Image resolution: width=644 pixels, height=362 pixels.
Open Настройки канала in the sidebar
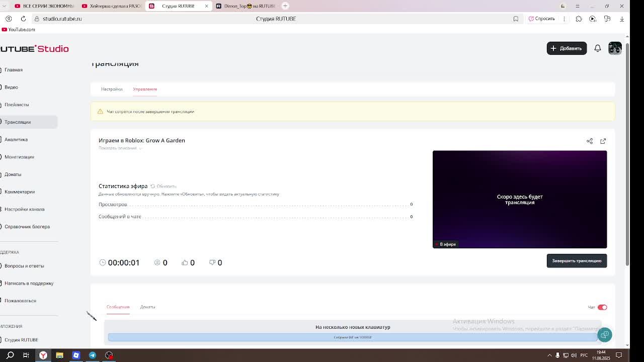(x=24, y=209)
